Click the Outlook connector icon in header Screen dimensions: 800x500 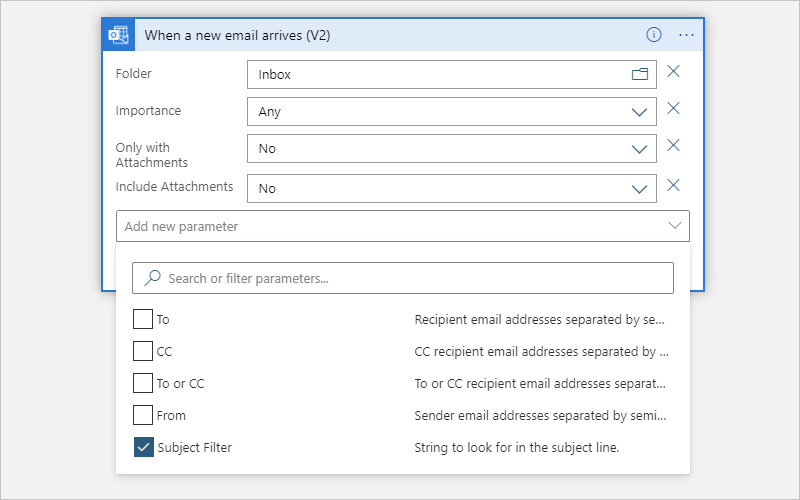[118, 35]
